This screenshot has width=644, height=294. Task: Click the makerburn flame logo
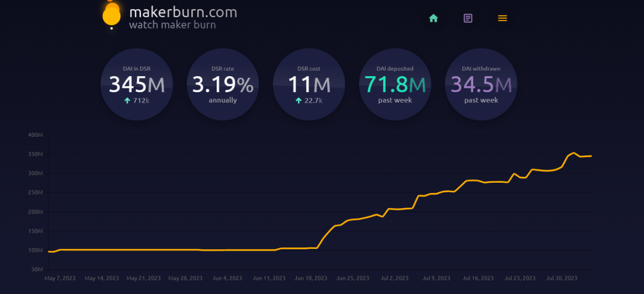[112, 15]
